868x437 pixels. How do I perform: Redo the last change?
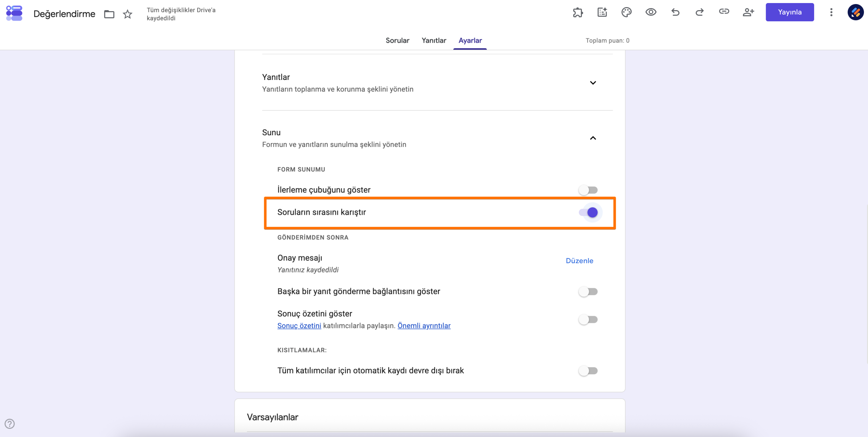699,12
